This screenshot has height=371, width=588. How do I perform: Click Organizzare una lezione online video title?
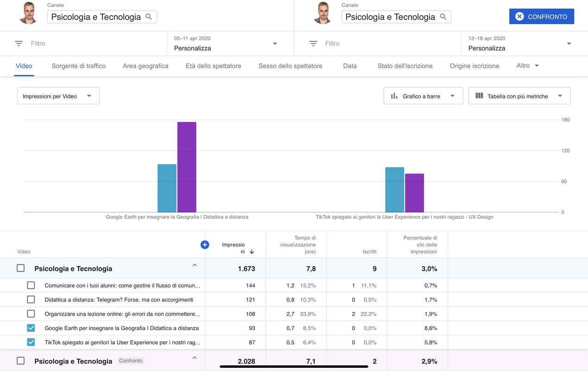click(122, 314)
